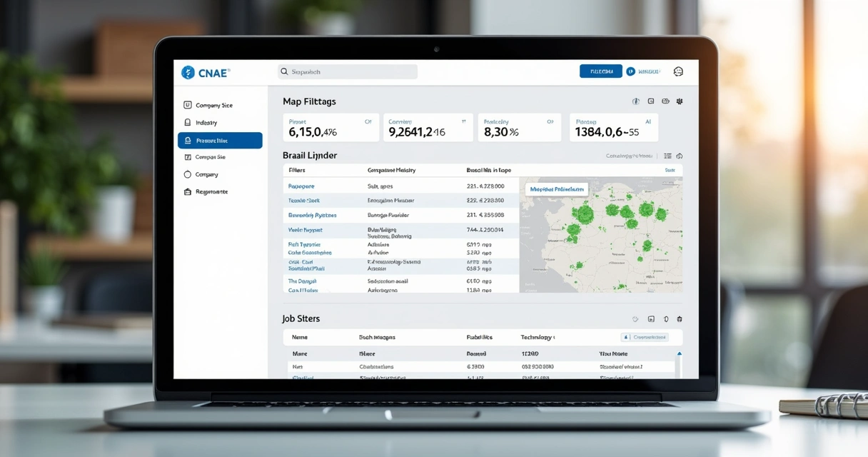
Task: Open the user face icon in the header
Action: [x=678, y=71]
